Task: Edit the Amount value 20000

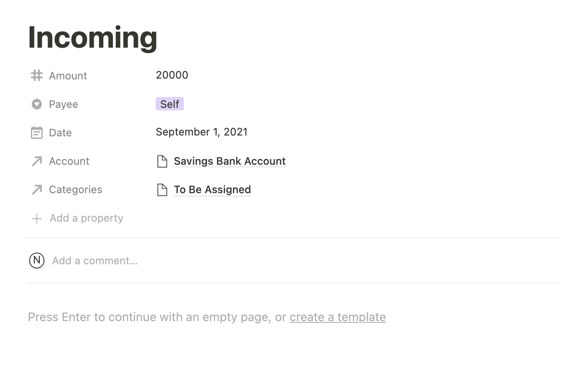Action: click(172, 75)
